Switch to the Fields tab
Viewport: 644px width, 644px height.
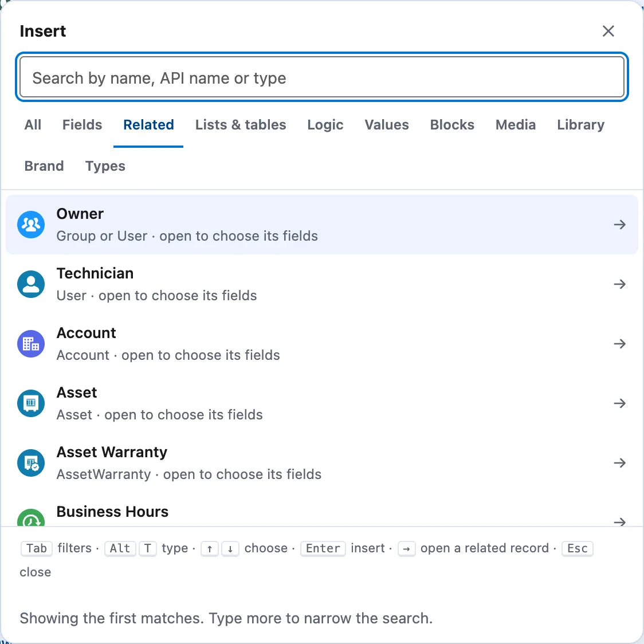click(x=82, y=125)
